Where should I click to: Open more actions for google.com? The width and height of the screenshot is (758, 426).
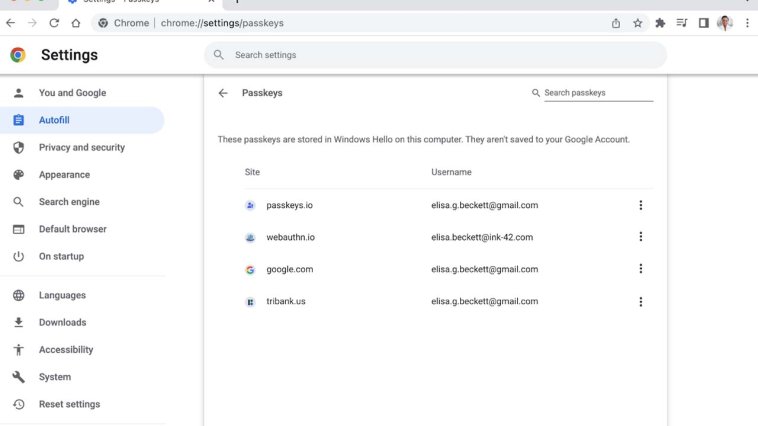pos(641,268)
